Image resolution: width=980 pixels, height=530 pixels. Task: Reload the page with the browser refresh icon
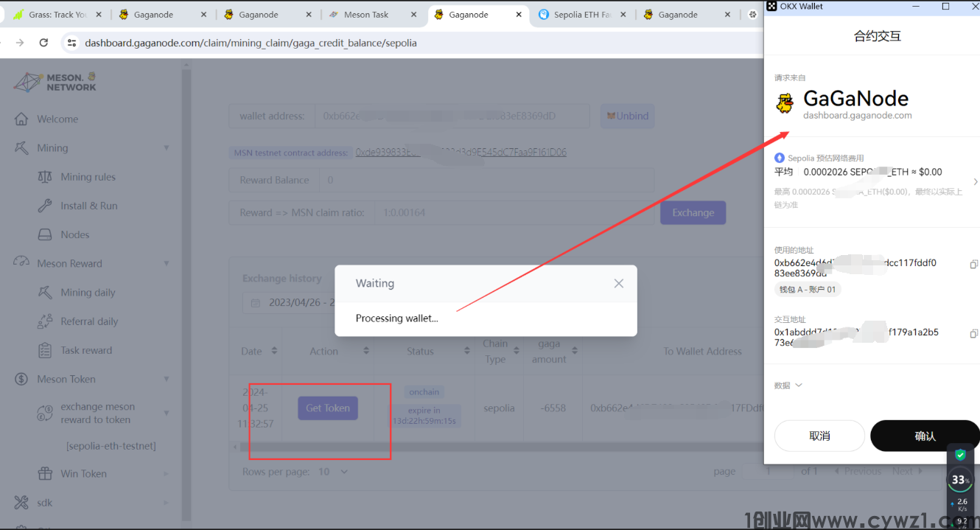coord(43,43)
